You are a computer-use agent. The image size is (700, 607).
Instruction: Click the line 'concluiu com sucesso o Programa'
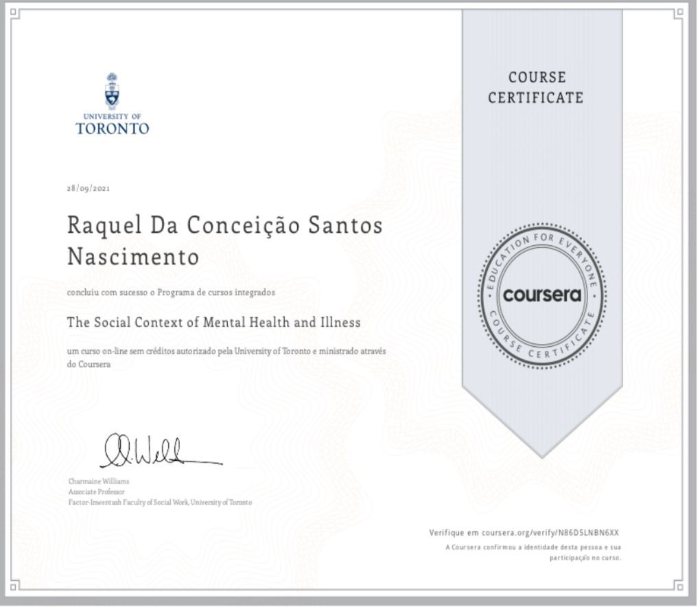coord(171,292)
